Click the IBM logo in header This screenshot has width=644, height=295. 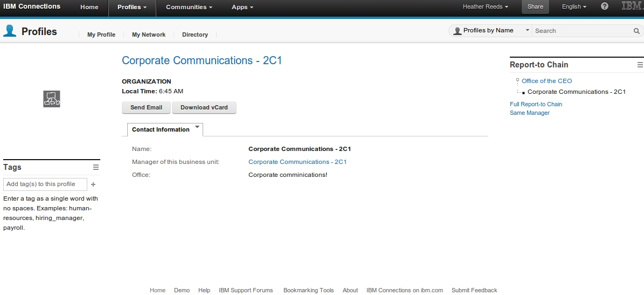(631, 6)
